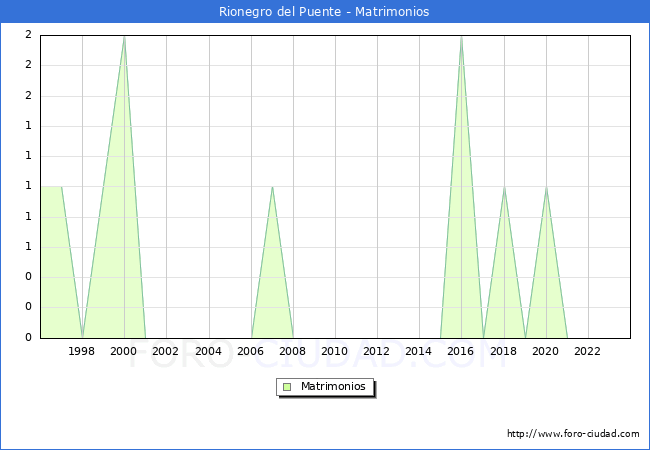Click the 2006 x-axis year label
The width and height of the screenshot is (650, 450).
(x=250, y=351)
